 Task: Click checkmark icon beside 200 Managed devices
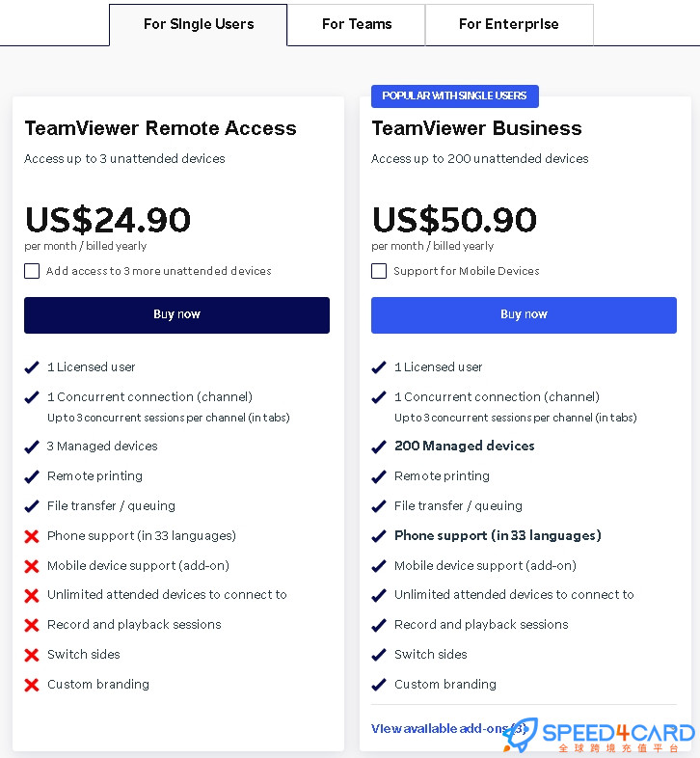click(379, 447)
